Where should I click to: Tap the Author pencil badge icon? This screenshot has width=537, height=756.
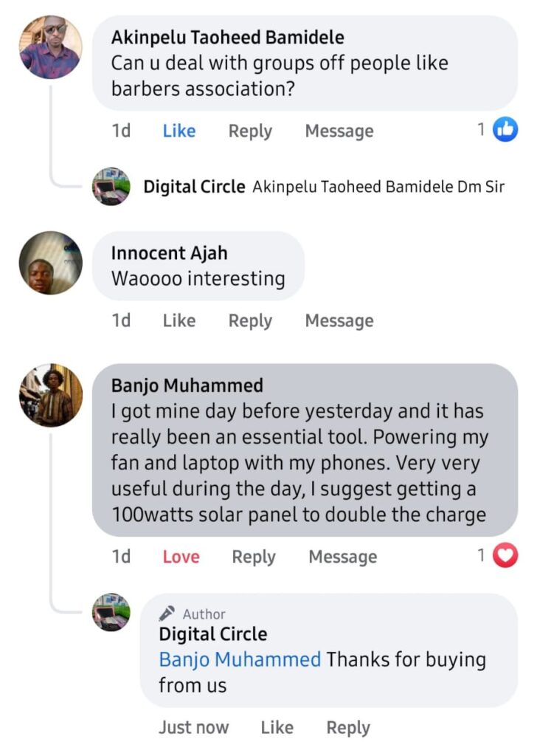pos(167,614)
